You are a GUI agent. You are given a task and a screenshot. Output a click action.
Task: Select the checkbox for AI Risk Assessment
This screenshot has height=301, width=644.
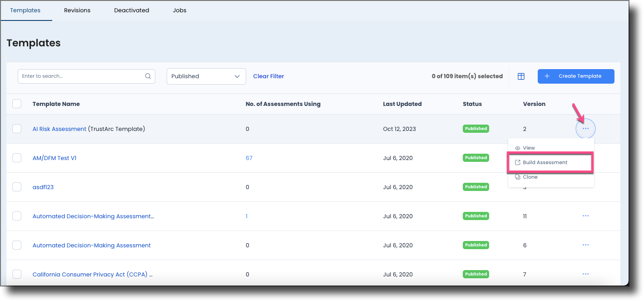coord(17,129)
